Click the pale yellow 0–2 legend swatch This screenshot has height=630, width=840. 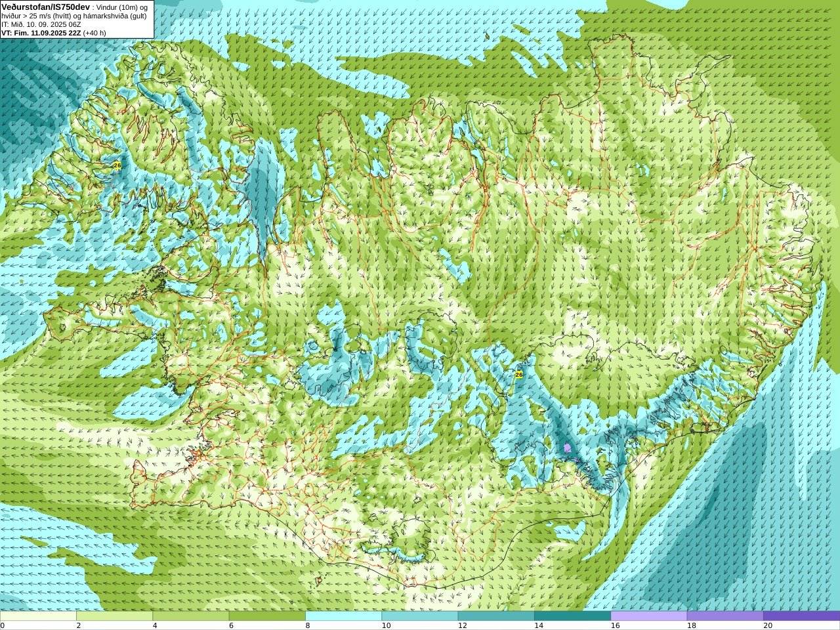38,616
